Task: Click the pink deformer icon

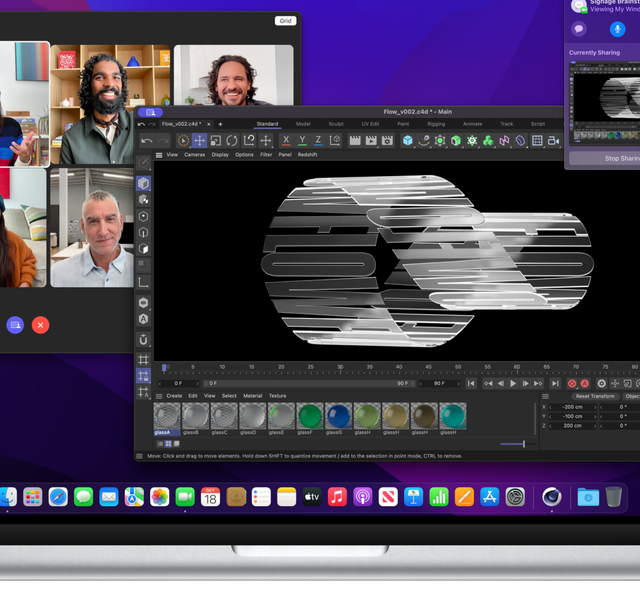Action: coord(504,141)
